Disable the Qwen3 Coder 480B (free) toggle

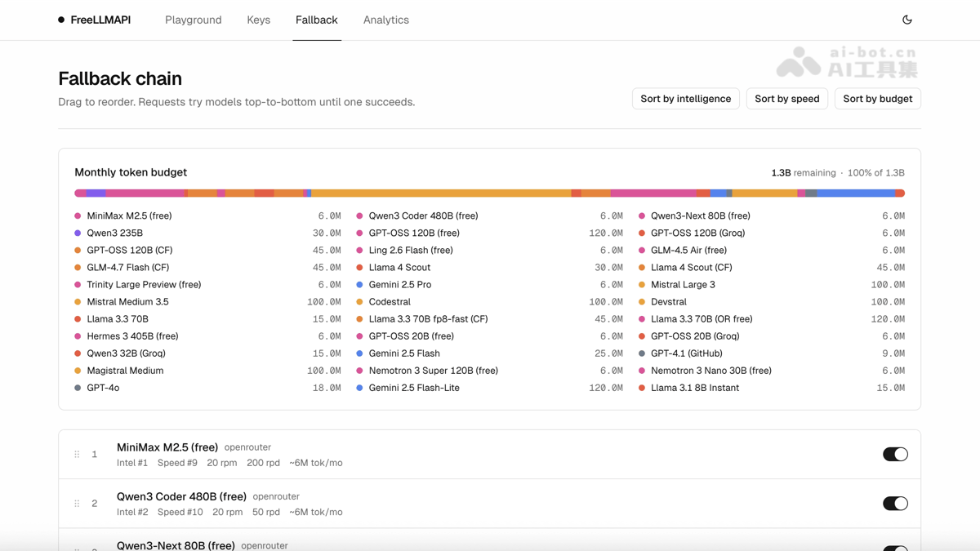click(x=895, y=504)
